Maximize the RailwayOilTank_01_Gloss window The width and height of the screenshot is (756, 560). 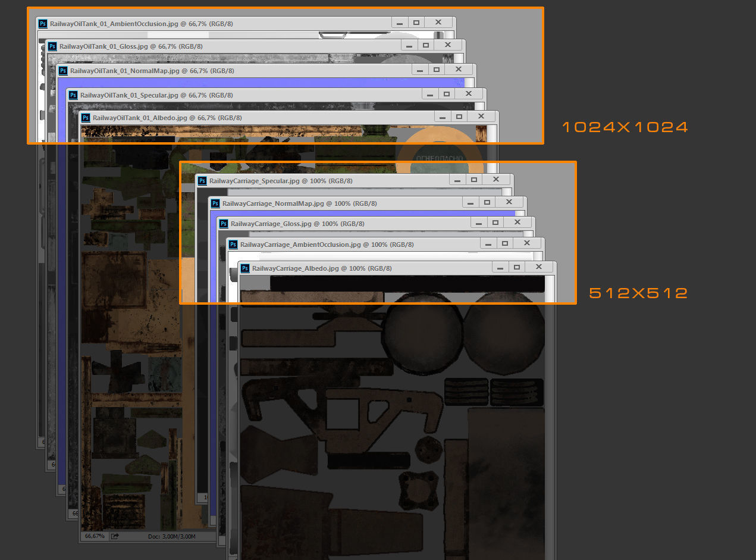(426, 45)
